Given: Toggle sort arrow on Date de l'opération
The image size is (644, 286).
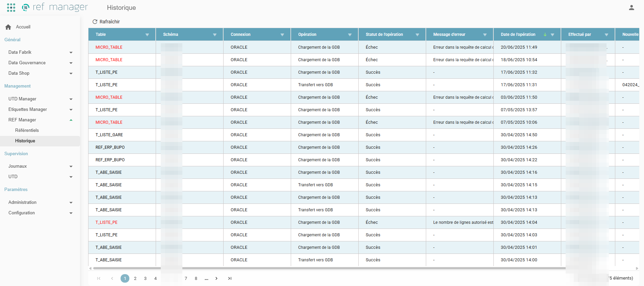Looking at the screenshot, I should point(545,34).
